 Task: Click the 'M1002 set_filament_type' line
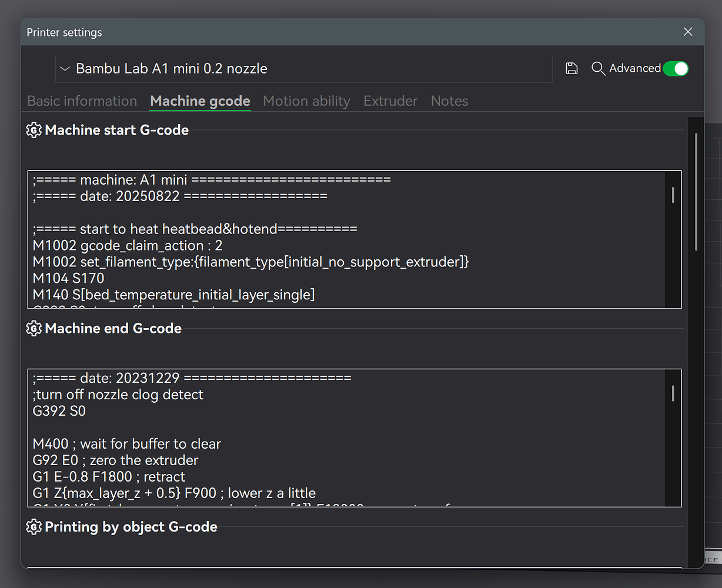(x=250, y=262)
